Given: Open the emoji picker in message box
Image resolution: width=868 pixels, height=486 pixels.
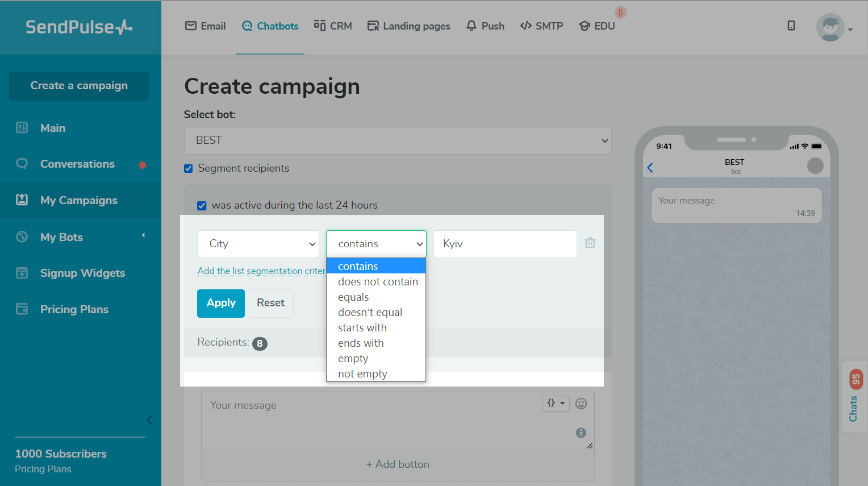Looking at the screenshot, I should click(x=581, y=404).
